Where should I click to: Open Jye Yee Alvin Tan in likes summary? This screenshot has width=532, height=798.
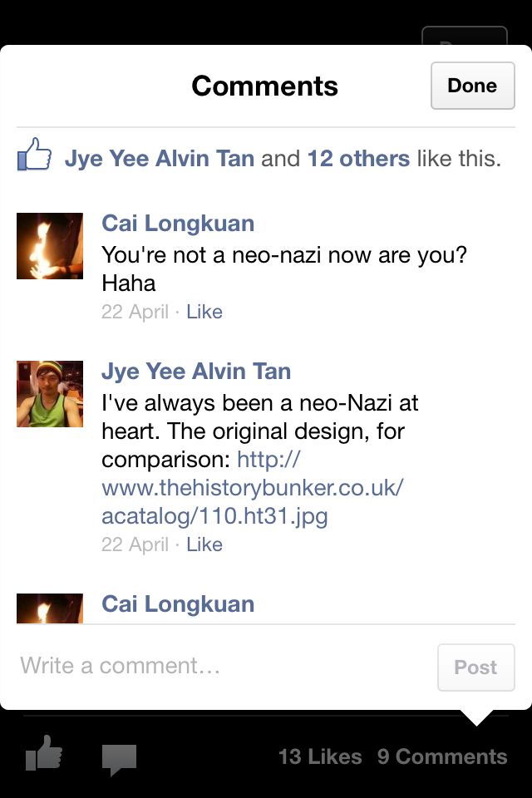160,158
